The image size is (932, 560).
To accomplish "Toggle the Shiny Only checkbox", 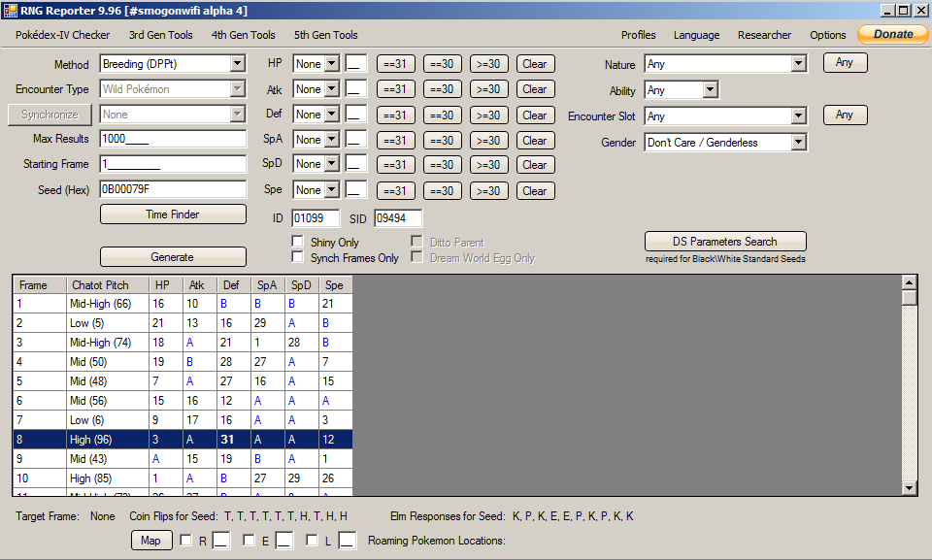I will (298, 242).
